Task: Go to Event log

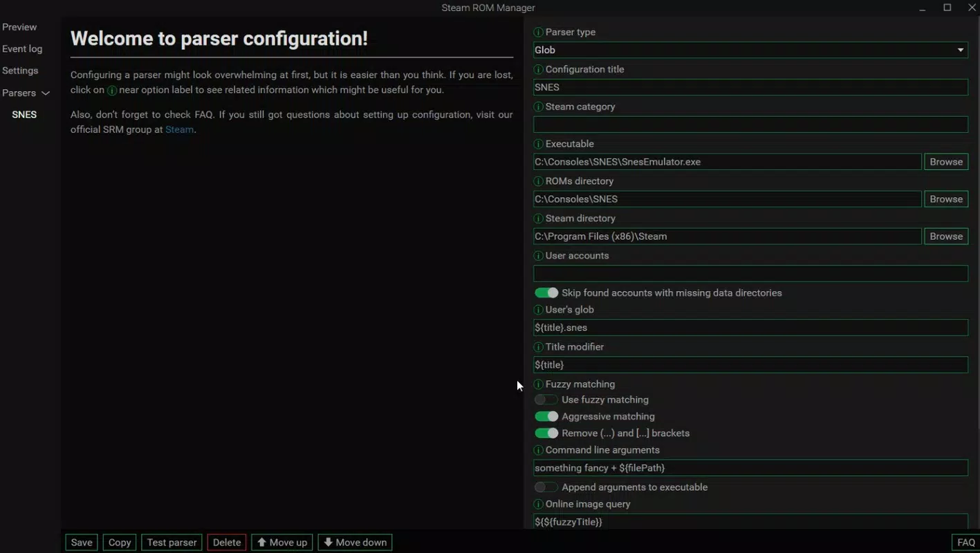Action: coord(22,49)
